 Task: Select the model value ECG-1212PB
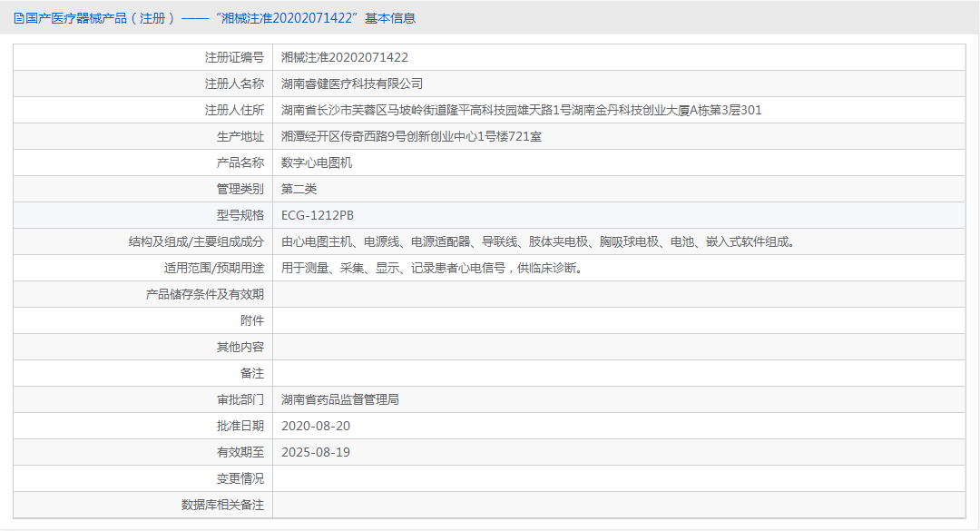pos(318,215)
